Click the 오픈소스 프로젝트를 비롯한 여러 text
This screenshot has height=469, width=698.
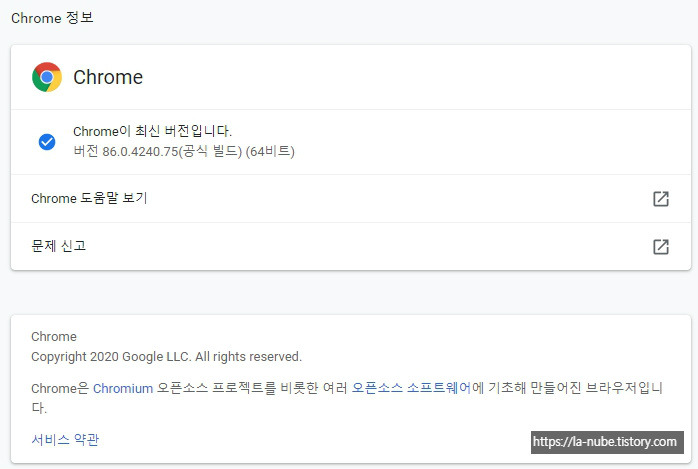coord(252,388)
